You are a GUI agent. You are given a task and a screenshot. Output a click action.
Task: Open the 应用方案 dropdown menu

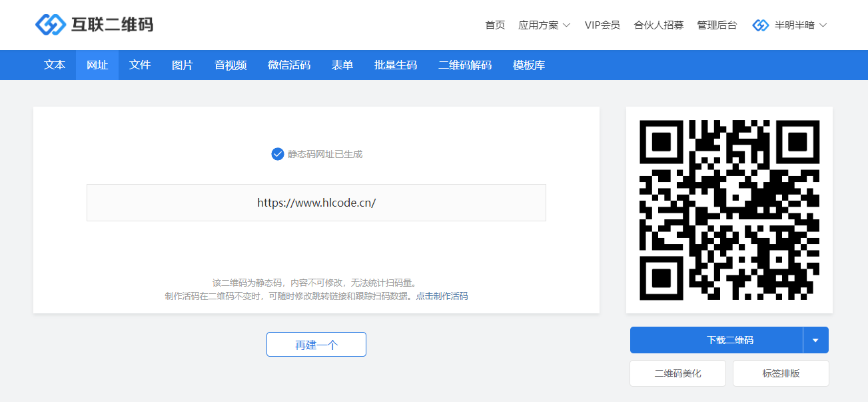click(x=544, y=25)
